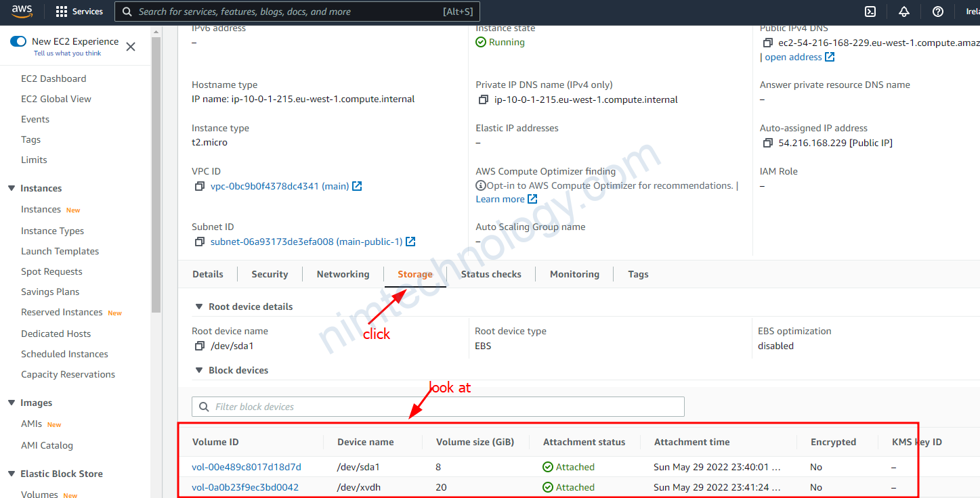Copy the auto-assigned IP address 54.216.168.229
Viewport: 980px width, 498px height.
point(767,143)
